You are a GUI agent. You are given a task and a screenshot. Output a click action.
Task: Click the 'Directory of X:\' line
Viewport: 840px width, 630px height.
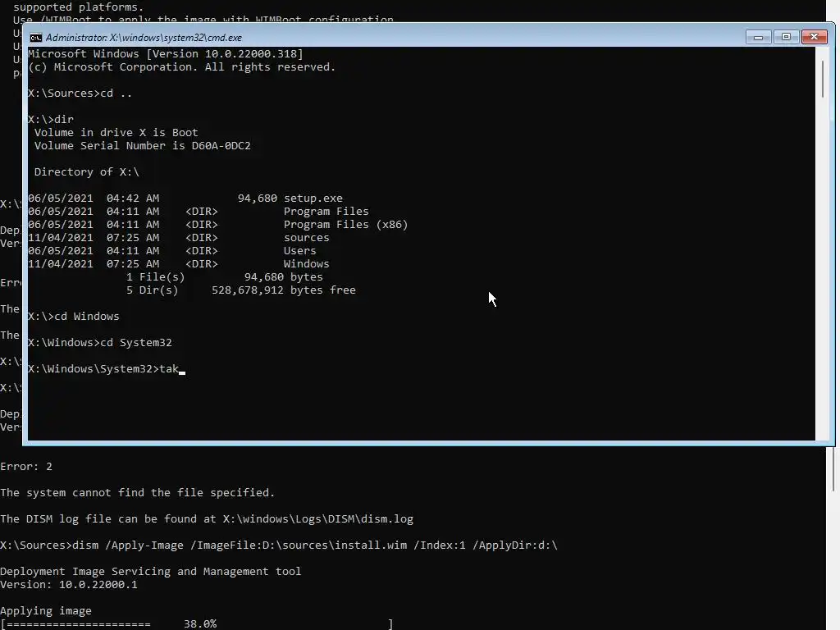coord(87,172)
